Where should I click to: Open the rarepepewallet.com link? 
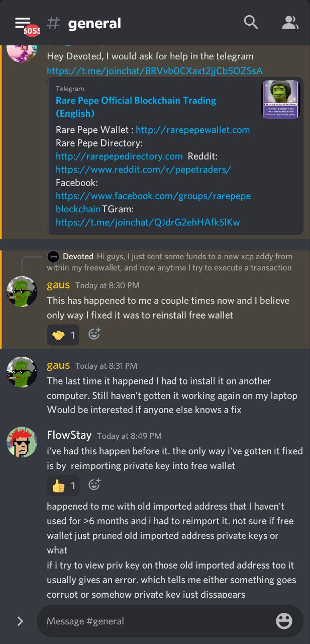coord(193,130)
